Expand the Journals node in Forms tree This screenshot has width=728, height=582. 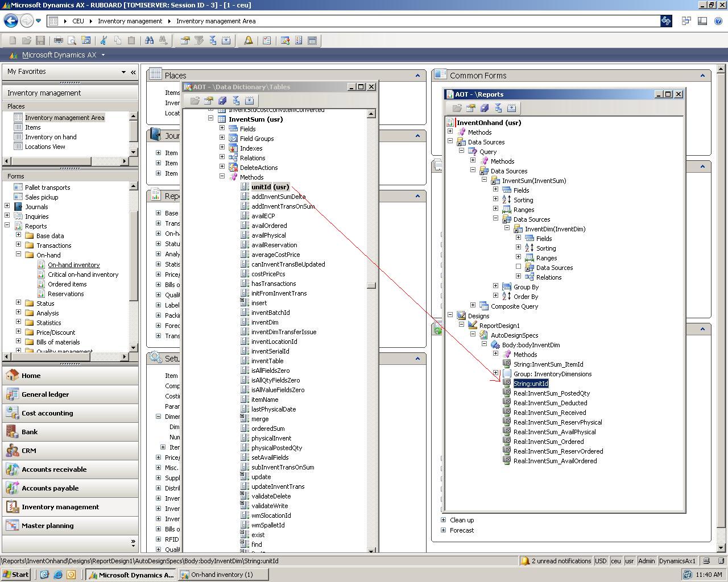[x=7, y=206]
